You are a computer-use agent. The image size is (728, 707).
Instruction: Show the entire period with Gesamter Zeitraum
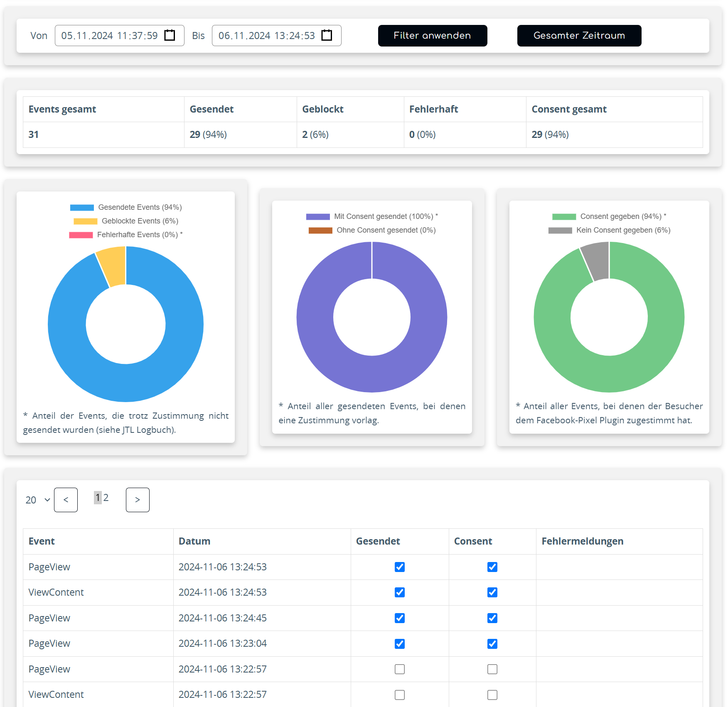(579, 36)
